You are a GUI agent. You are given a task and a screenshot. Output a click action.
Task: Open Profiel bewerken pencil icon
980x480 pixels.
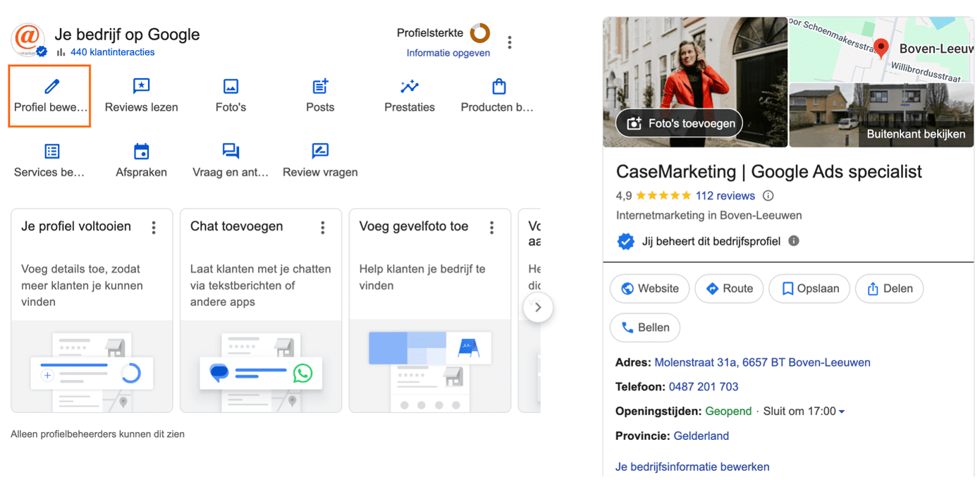[x=51, y=87]
